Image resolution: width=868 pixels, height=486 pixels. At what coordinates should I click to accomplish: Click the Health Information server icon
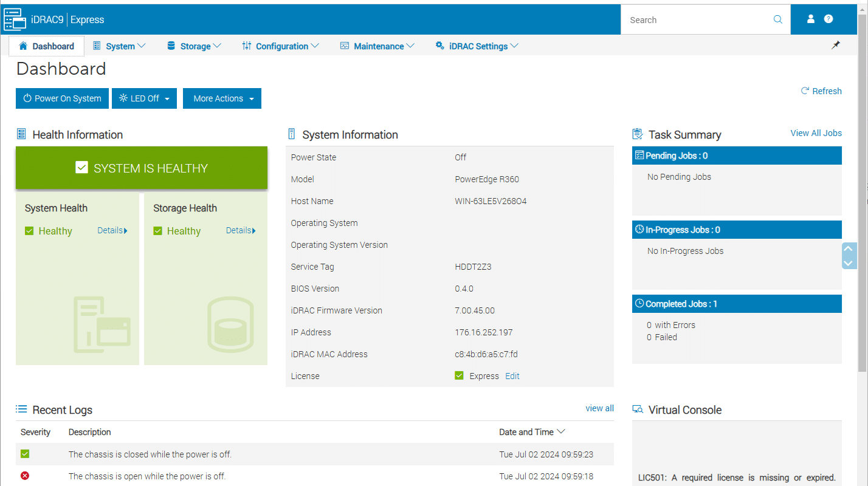(x=21, y=134)
